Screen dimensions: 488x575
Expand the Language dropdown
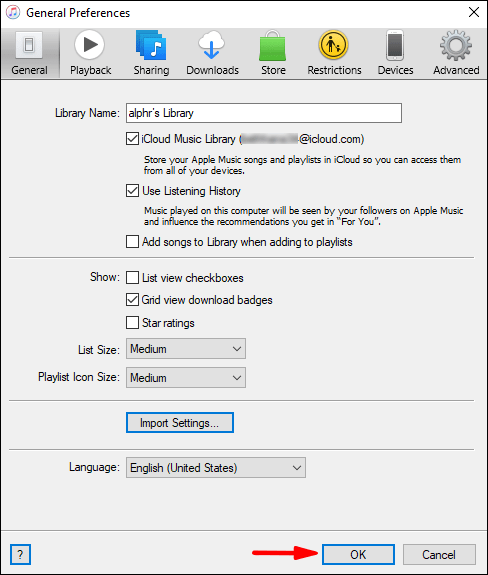click(216, 468)
